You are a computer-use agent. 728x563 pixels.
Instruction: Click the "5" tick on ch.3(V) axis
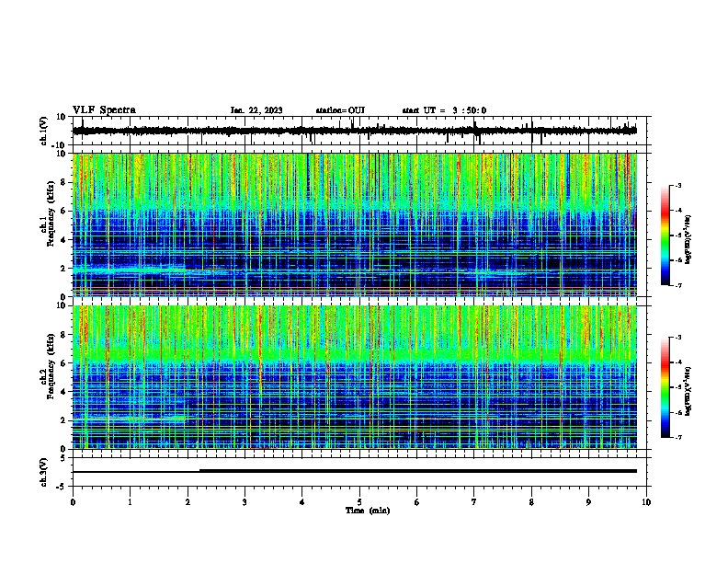[x=64, y=458]
